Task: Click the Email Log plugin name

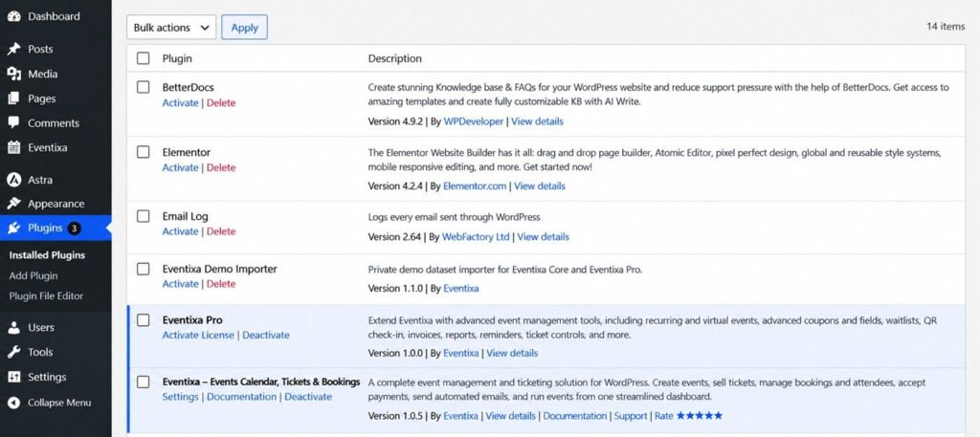Action: click(x=185, y=217)
